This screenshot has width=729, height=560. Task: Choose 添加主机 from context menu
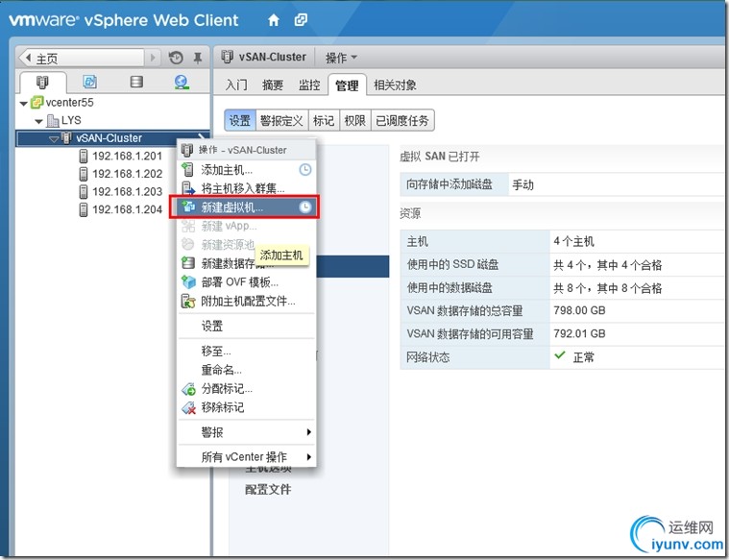click(x=247, y=170)
